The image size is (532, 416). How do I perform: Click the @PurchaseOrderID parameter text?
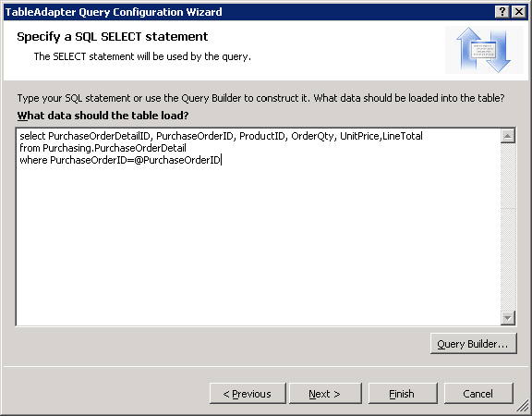[177, 160]
